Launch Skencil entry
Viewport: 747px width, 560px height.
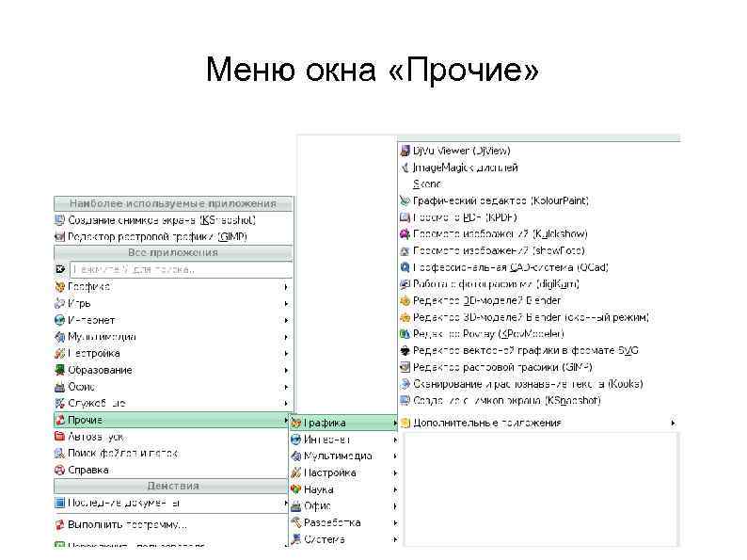pos(538,184)
